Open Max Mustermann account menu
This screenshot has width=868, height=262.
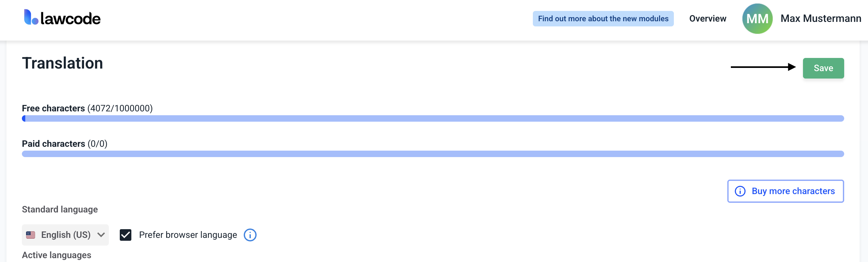pos(820,19)
